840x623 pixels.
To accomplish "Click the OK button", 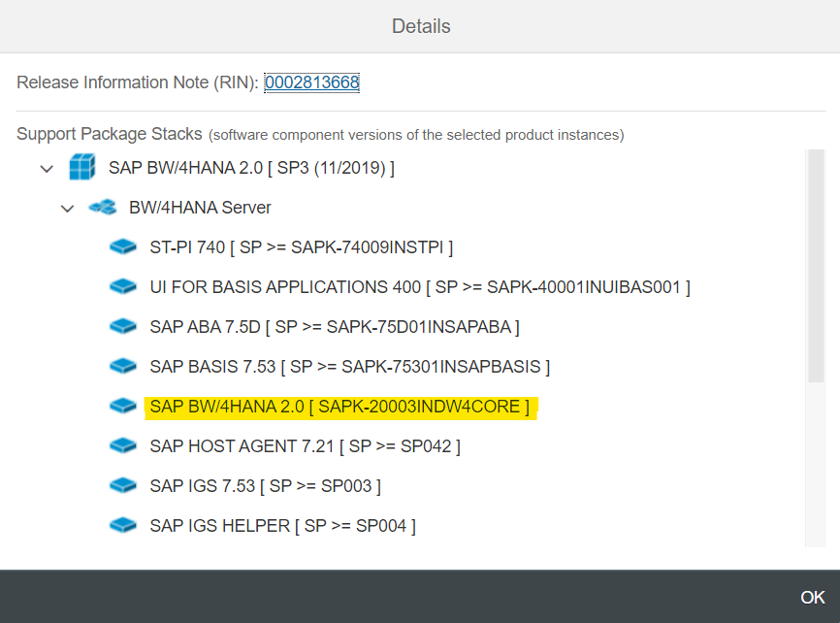I will (812, 597).
